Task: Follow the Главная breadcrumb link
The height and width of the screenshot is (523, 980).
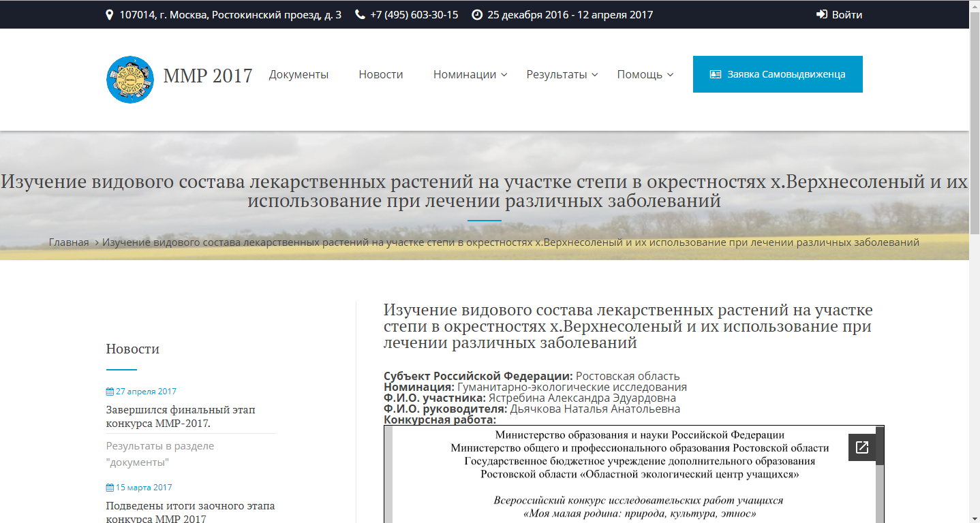Action: pyautogui.click(x=68, y=242)
